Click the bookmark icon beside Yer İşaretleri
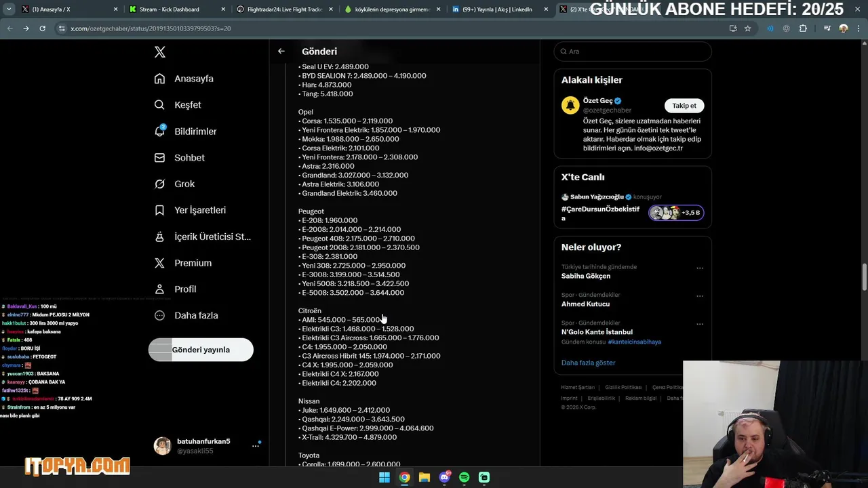The image size is (868, 488). pos(159,210)
